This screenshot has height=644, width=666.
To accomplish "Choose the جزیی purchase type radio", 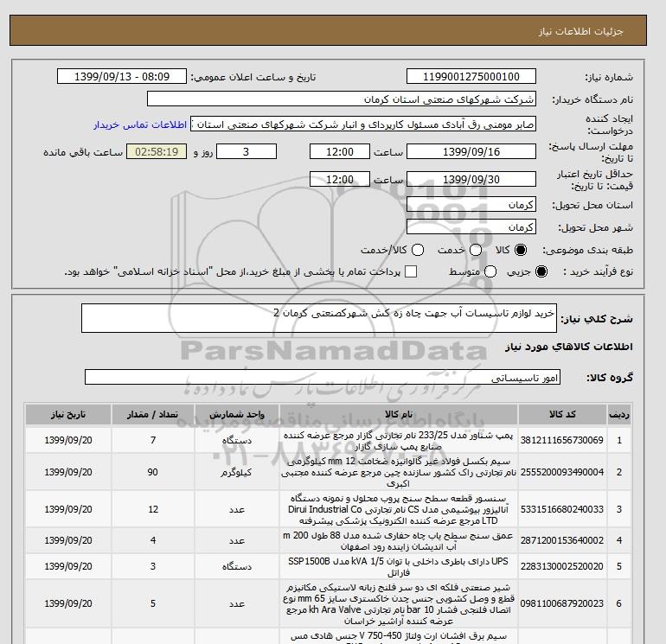I will 541,271.
